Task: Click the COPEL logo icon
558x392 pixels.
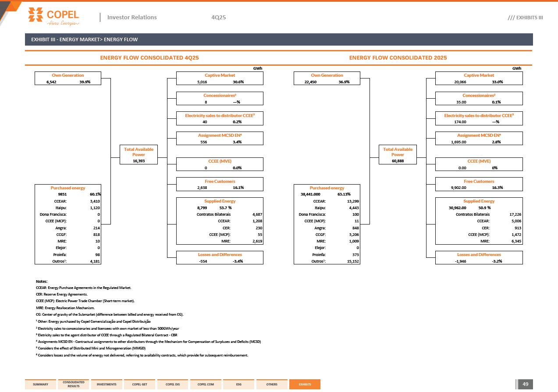Action: (35, 14)
